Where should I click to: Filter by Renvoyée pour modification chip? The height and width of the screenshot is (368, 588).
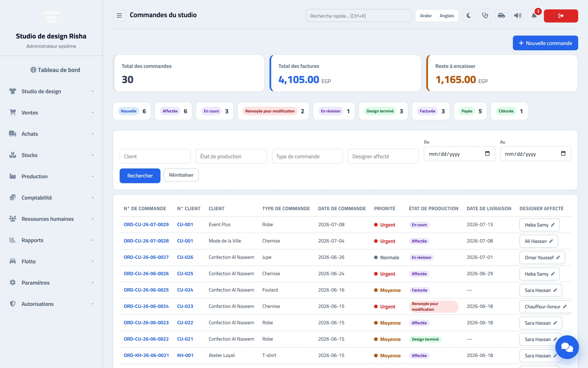(x=273, y=111)
